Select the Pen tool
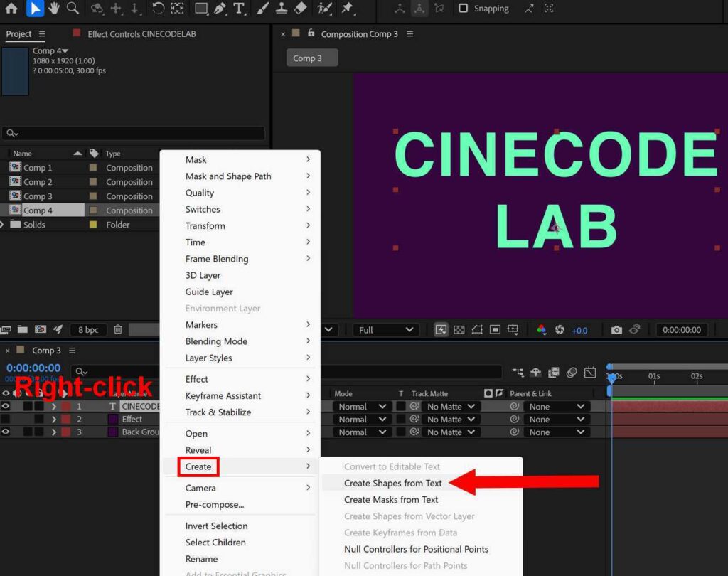 [x=220, y=9]
